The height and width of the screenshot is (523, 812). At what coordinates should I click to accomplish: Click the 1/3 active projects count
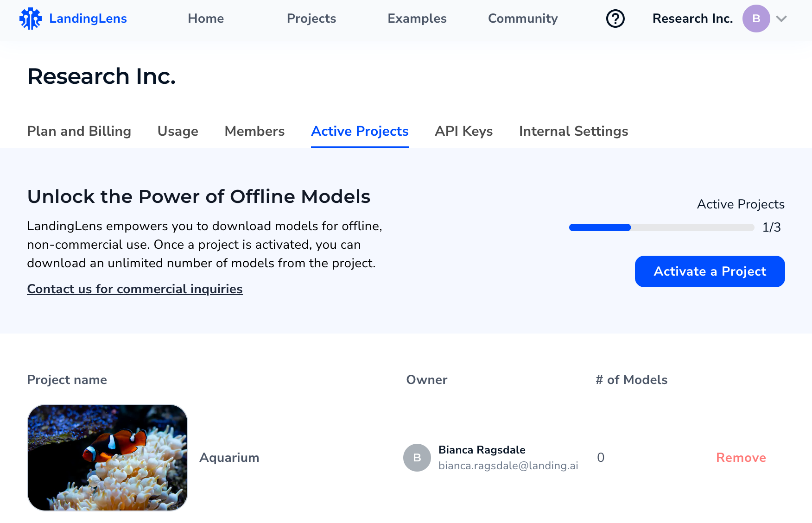tap(771, 227)
